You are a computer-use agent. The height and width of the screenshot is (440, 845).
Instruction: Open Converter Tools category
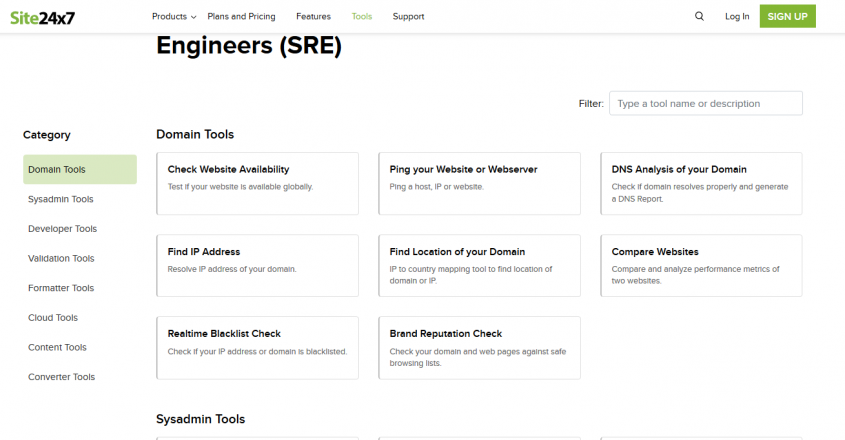(x=62, y=377)
